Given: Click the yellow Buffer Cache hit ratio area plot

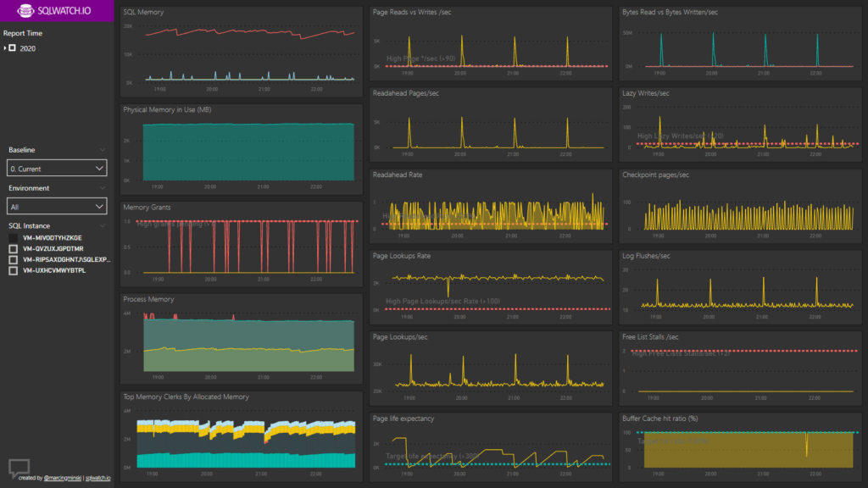Looking at the screenshot, I should click(748, 450).
